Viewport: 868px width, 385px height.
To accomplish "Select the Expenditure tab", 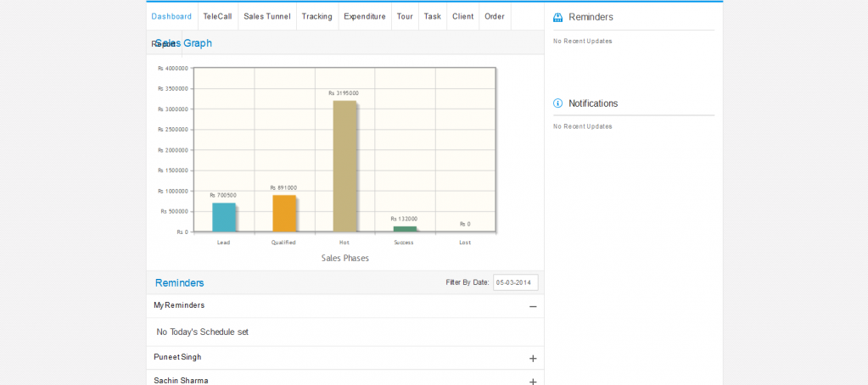I will pyautogui.click(x=364, y=16).
